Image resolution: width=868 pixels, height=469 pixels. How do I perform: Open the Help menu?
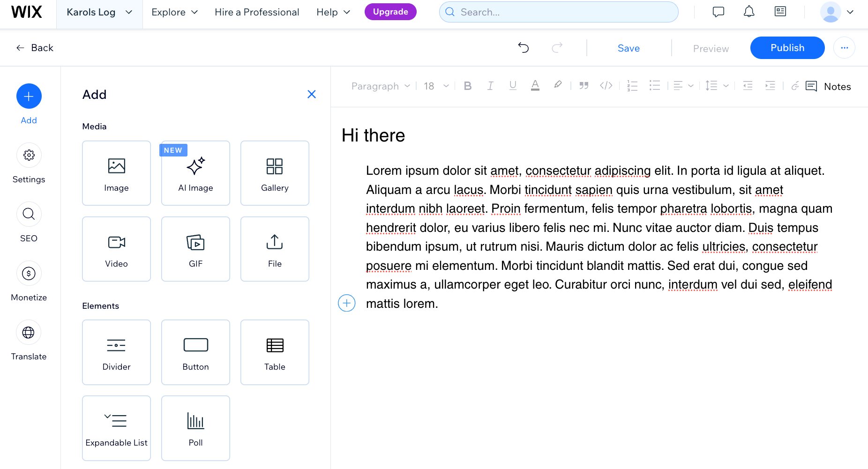332,12
